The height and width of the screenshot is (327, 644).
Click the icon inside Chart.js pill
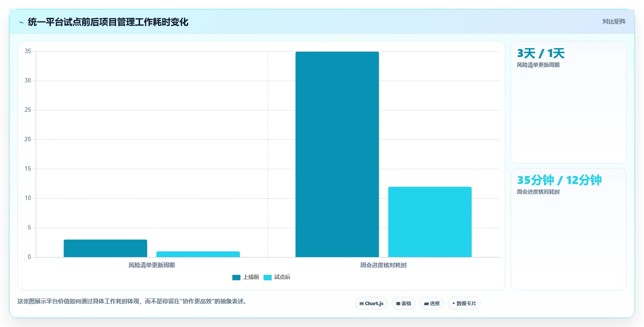[x=361, y=303]
